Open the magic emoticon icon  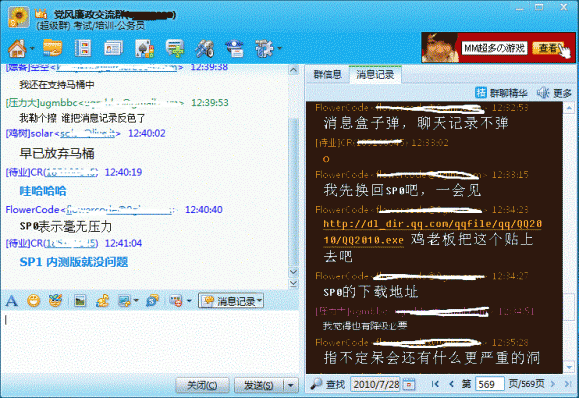[x=55, y=301]
